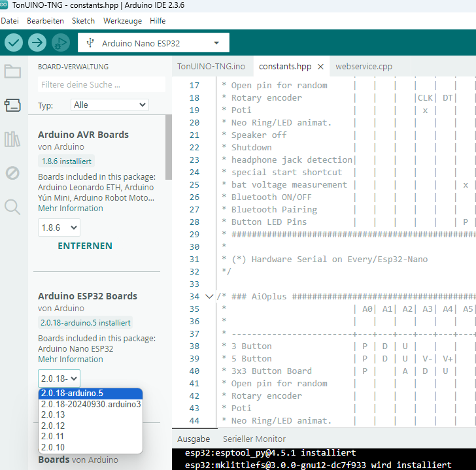Switch to the webservice.cpp tab
The image size is (476, 470).
point(364,67)
